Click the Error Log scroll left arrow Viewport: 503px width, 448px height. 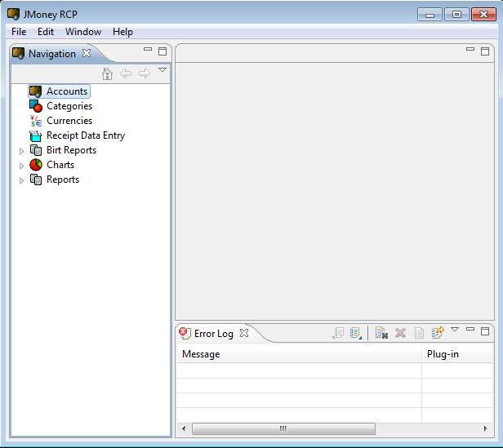pos(184,428)
